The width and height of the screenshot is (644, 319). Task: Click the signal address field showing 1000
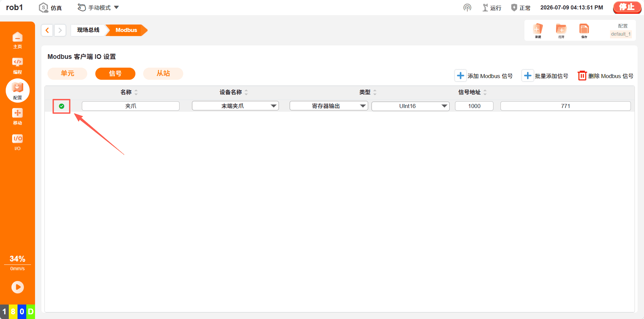[x=474, y=106]
